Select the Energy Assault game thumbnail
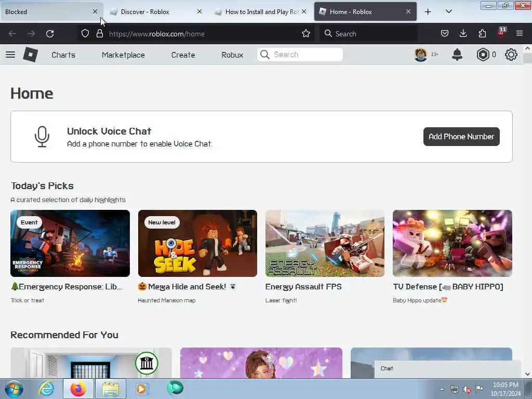The image size is (532, 399). coord(325,243)
